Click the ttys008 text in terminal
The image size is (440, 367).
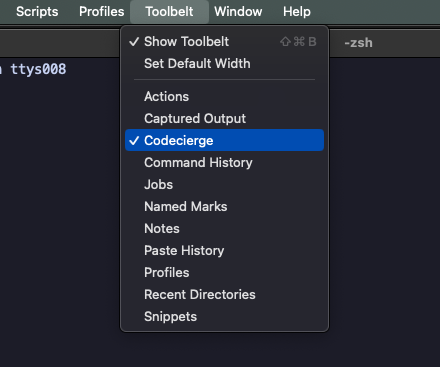(x=38, y=69)
